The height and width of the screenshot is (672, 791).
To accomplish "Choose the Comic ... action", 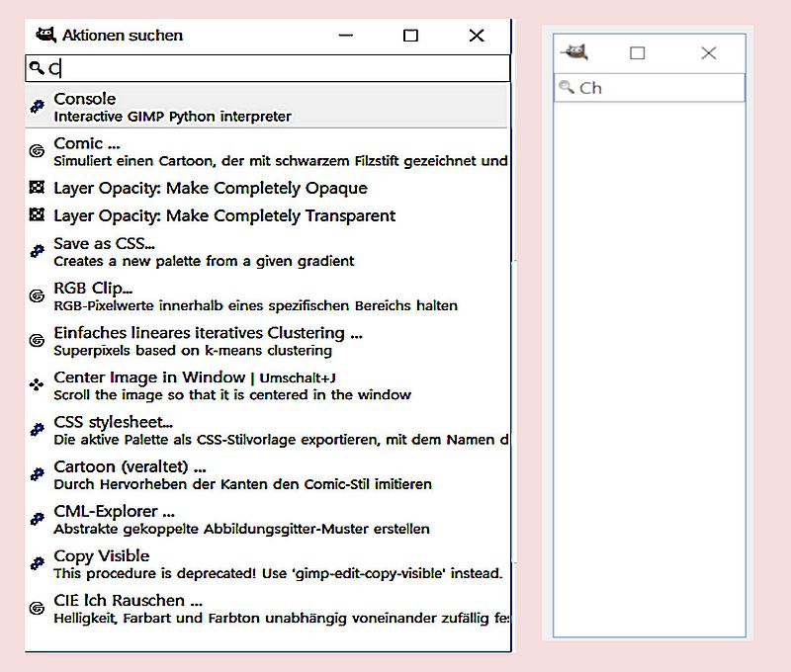I will [266, 151].
